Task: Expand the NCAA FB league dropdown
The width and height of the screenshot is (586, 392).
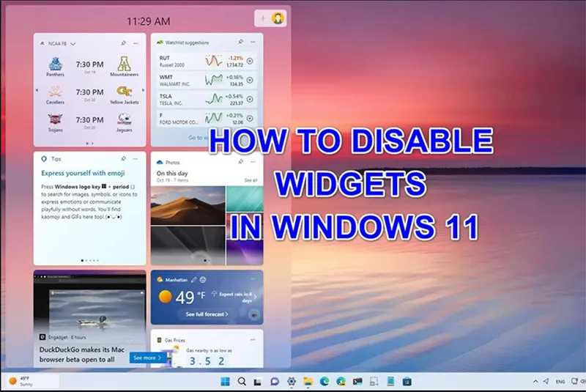Action: 73,43
